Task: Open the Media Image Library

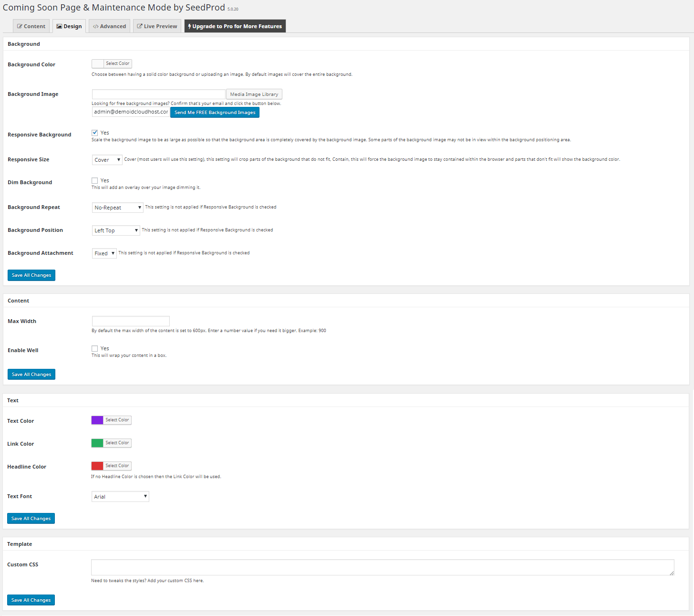Action: [x=254, y=94]
